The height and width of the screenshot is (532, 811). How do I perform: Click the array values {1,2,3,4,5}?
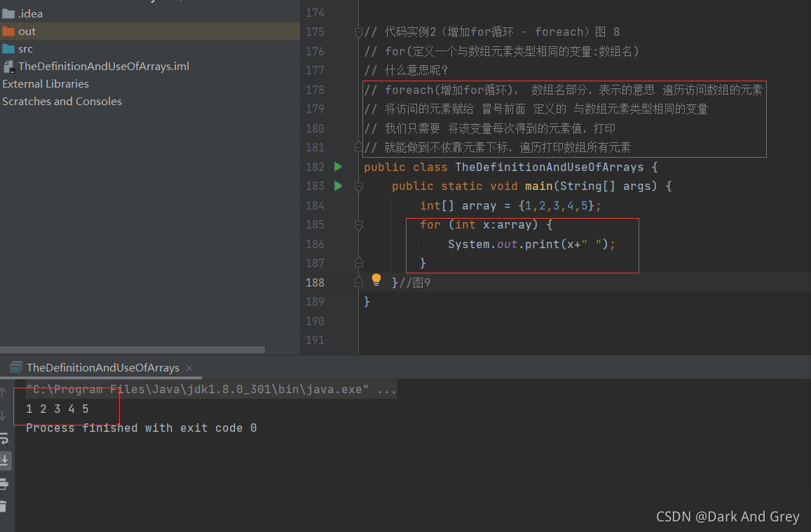click(556, 206)
